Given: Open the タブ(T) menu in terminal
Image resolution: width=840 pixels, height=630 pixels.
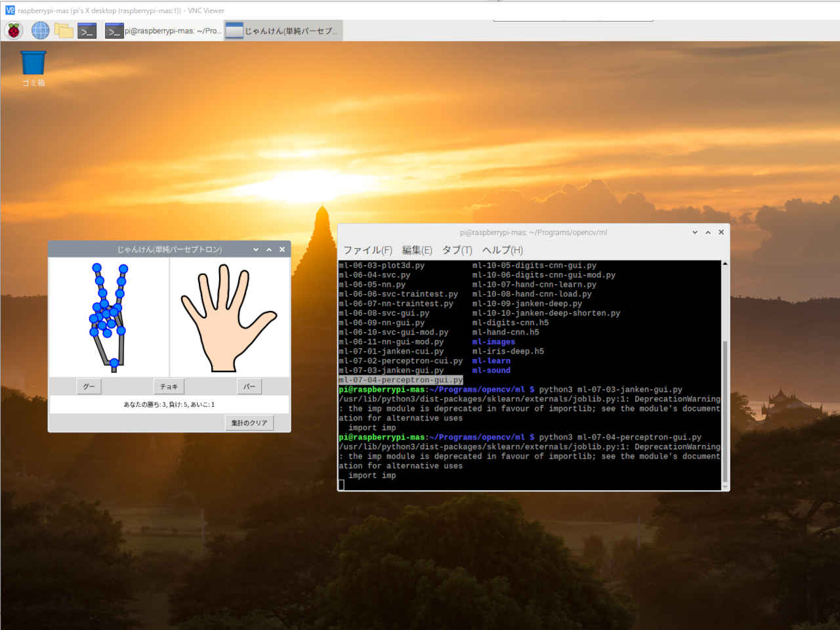Looking at the screenshot, I should (457, 250).
